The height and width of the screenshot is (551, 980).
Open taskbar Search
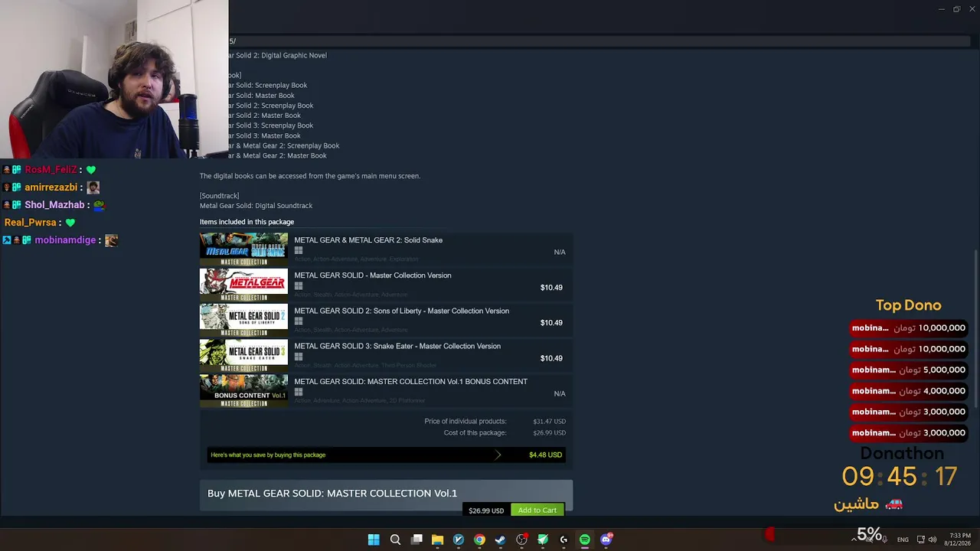(395, 540)
